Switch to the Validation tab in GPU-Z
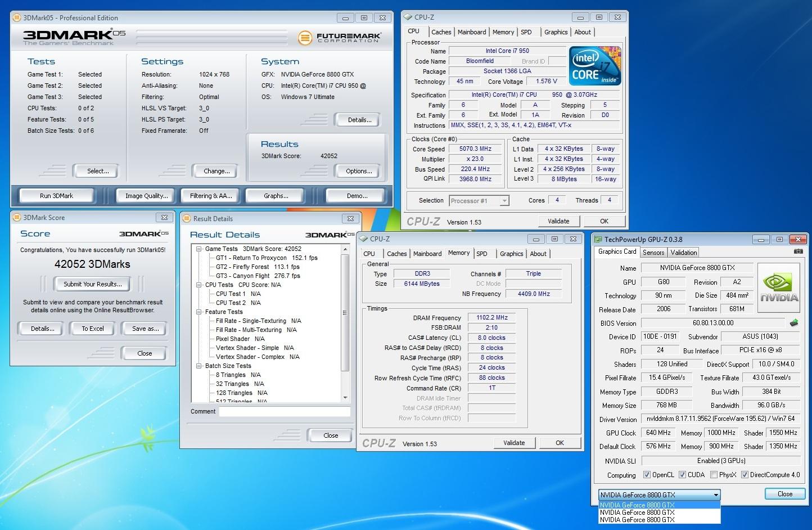 pyautogui.click(x=684, y=253)
